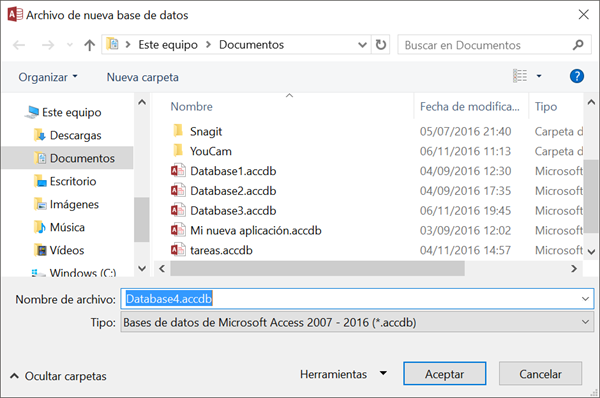This screenshot has width=600, height=398.
Task: Click the horizontal scrollbar of file list
Action: (x=317, y=268)
